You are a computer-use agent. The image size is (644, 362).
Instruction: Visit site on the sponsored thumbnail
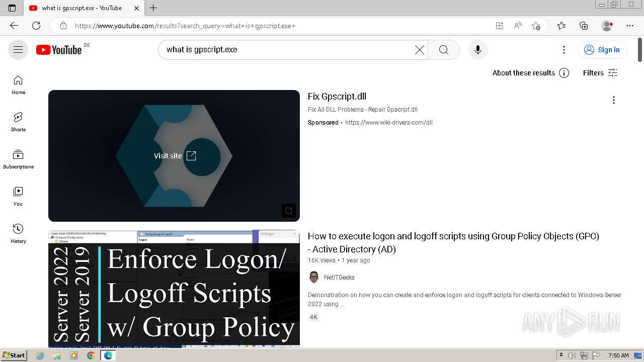point(175,156)
